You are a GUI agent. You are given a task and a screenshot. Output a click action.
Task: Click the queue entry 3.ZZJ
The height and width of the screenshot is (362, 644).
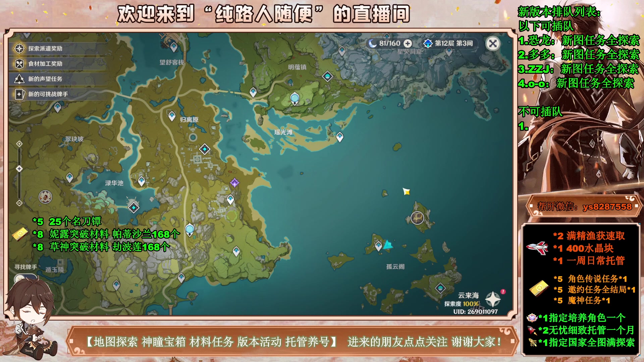[578, 69]
